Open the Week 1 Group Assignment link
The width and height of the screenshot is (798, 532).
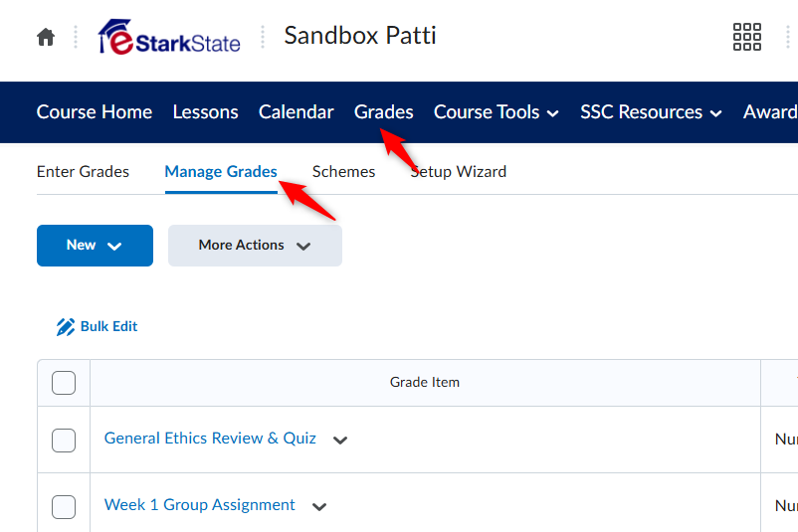pyautogui.click(x=199, y=505)
